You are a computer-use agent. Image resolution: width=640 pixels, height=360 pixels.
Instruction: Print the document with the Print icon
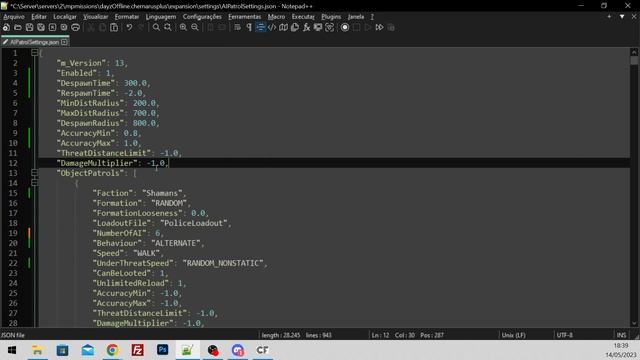point(76,27)
